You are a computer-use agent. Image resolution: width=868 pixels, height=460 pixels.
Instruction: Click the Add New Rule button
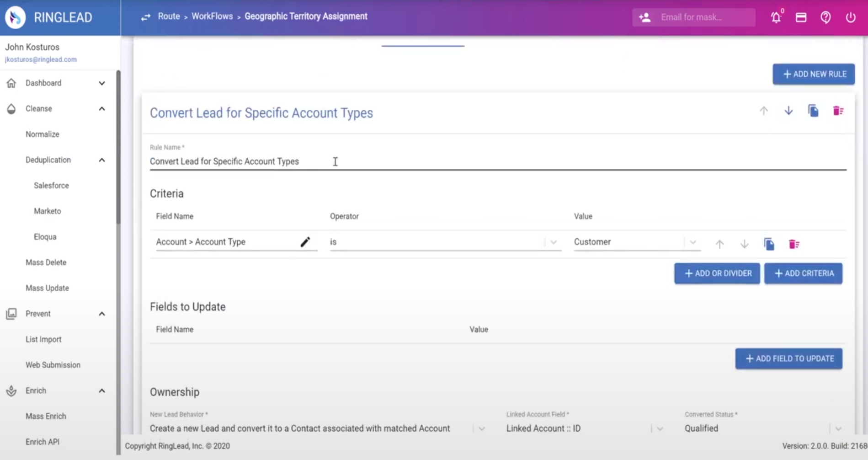click(814, 74)
